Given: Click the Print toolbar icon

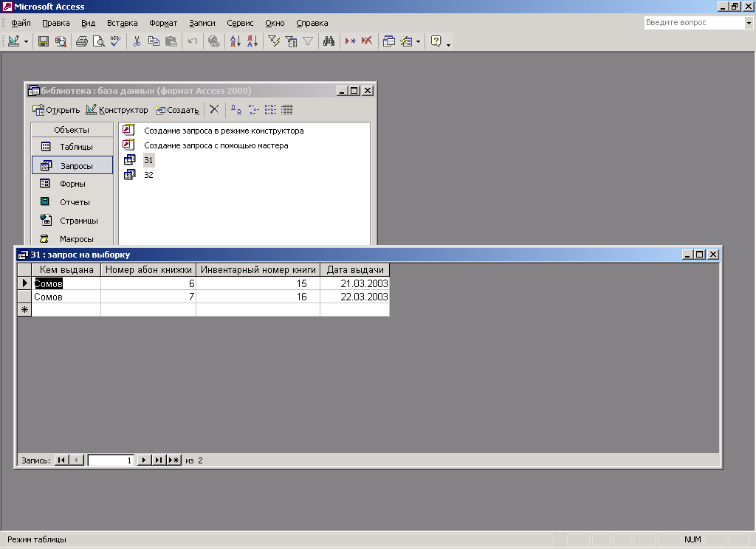Looking at the screenshot, I should pos(82,41).
